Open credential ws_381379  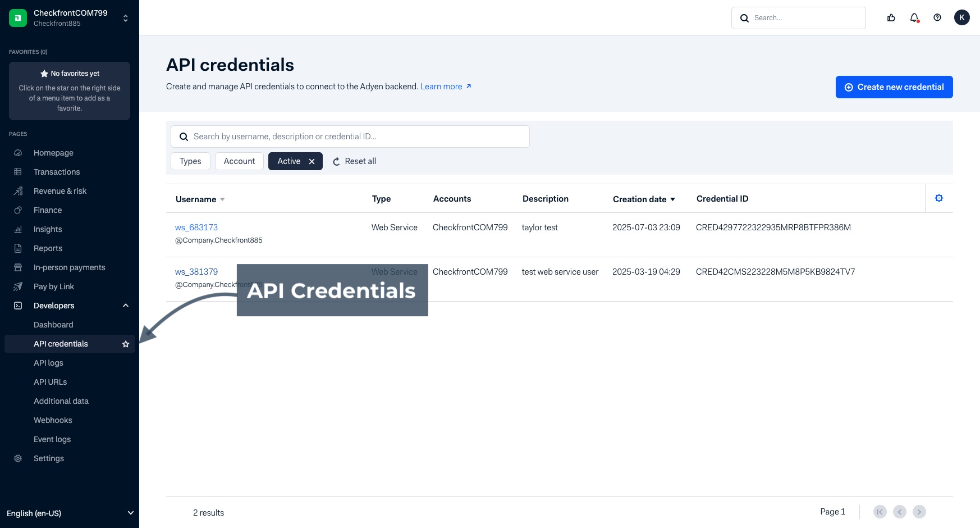[x=196, y=272]
